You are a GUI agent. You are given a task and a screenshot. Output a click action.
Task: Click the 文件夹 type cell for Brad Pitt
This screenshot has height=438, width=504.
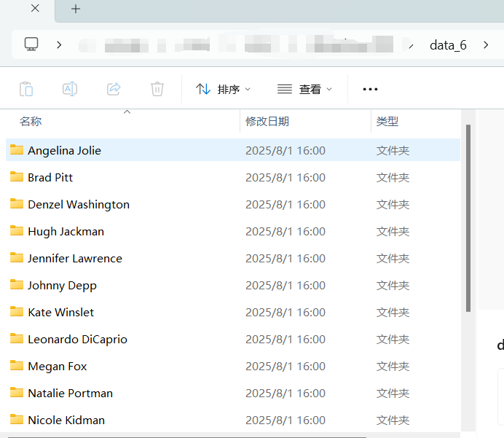(393, 178)
